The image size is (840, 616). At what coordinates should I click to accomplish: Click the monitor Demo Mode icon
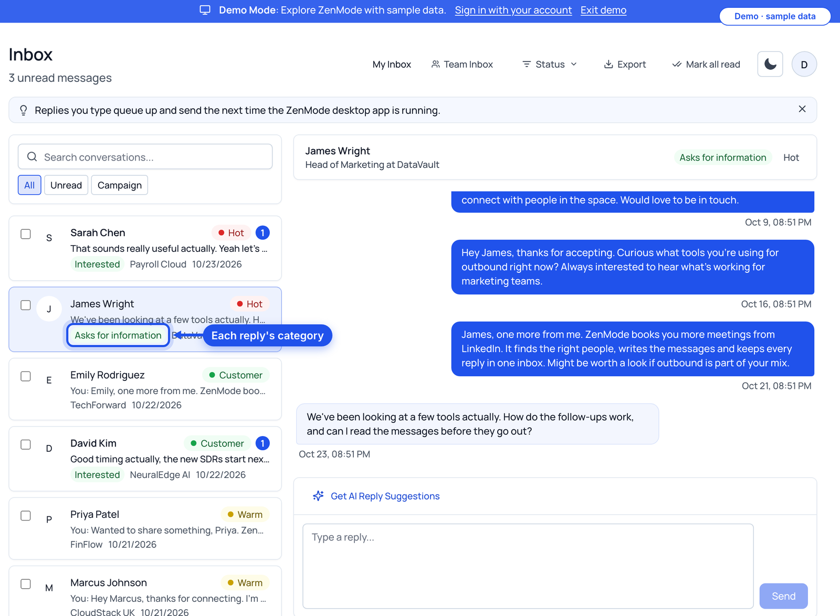(205, 10)
